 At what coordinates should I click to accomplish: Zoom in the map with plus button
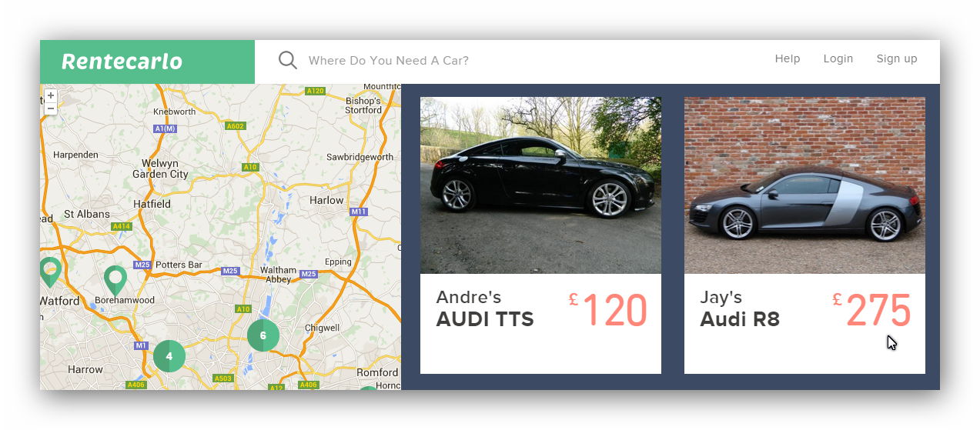click(51, 96)
